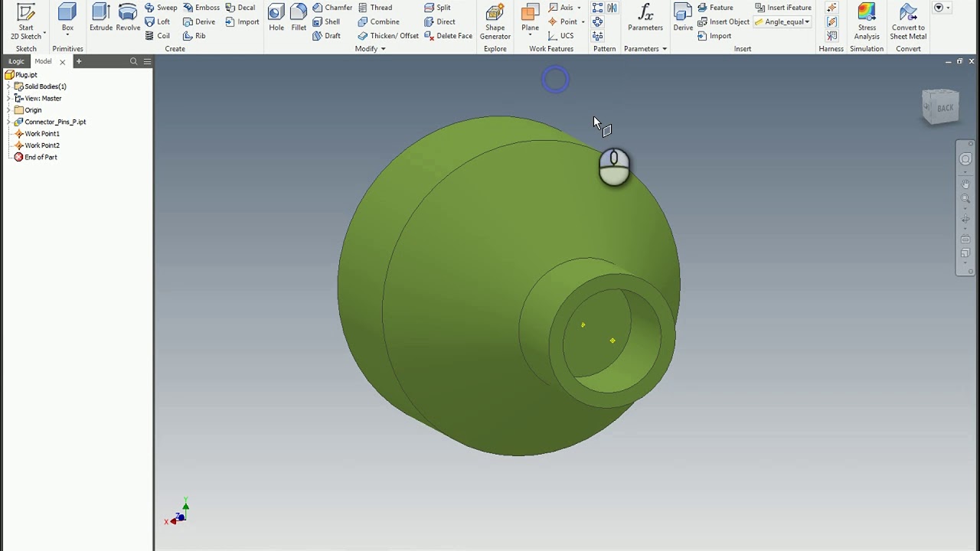Click Import in the Create panel
Image resolution: width=980 pixels, height=551 pixels.
coord(242,21)
